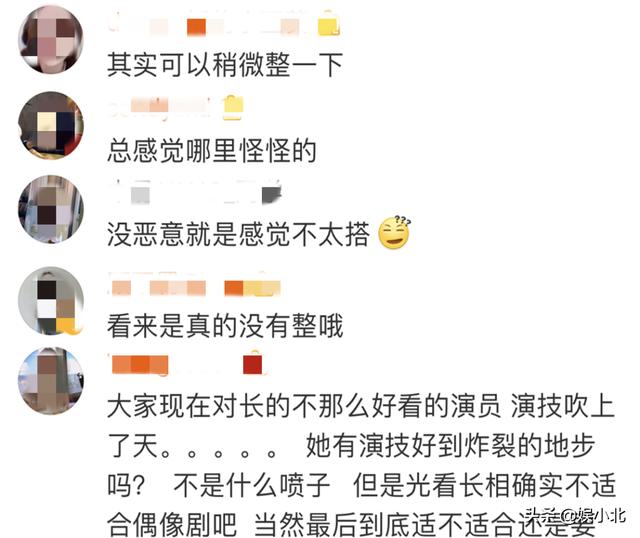Open avatar of the "大家现在对长的" commenter

coord(51,380)
